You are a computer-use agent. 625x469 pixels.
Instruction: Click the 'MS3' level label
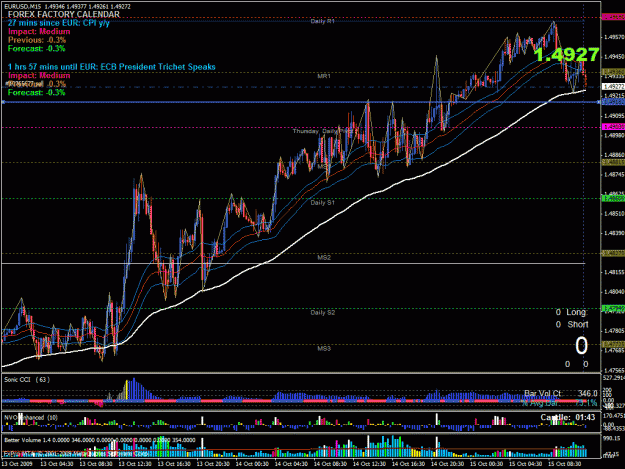click(x=324, y=349)
